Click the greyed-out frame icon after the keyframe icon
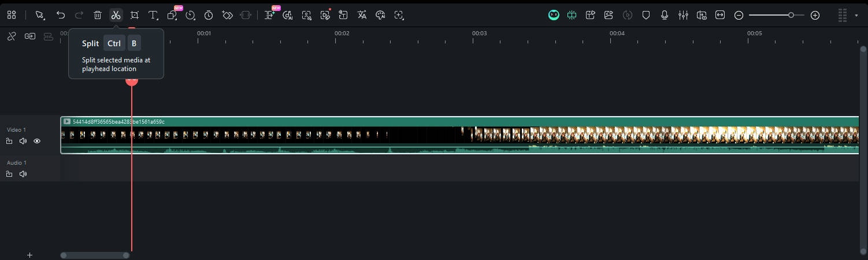Screen dimensions: 868x260 click(246, 16)
